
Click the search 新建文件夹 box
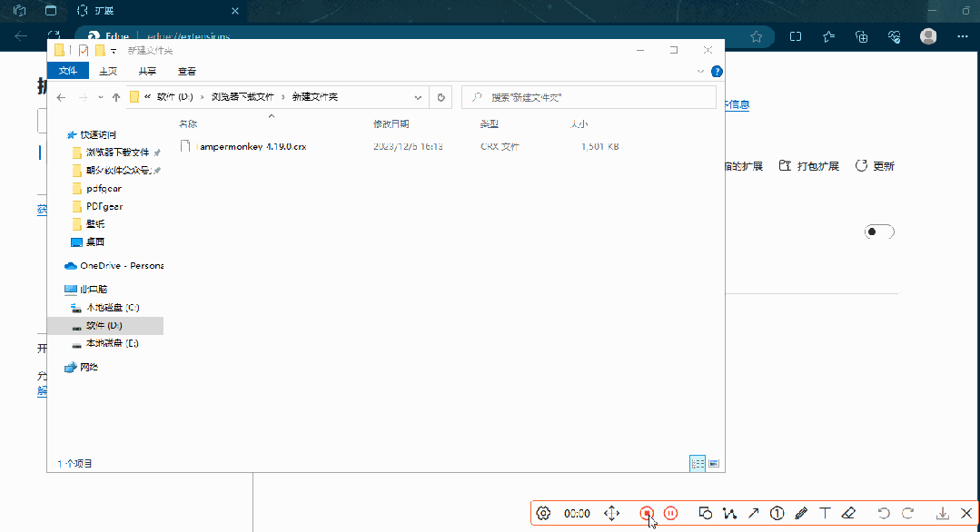coord(589,97)
